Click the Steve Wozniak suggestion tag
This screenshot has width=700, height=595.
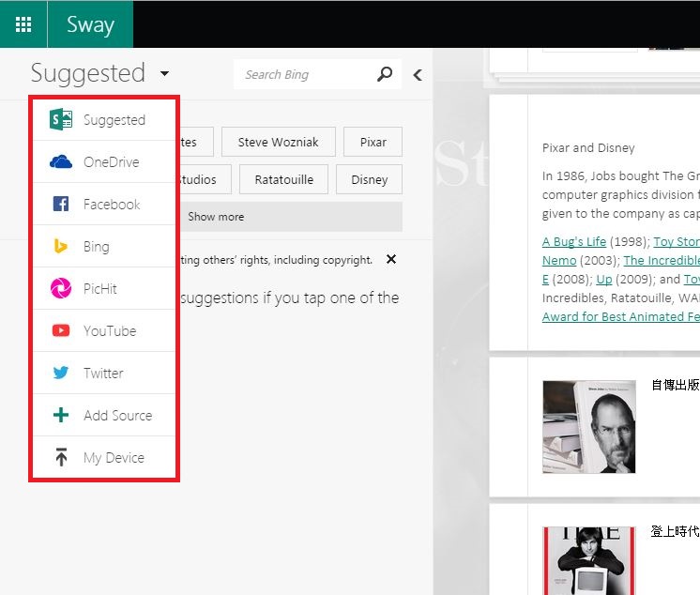[x=278, y=142]
